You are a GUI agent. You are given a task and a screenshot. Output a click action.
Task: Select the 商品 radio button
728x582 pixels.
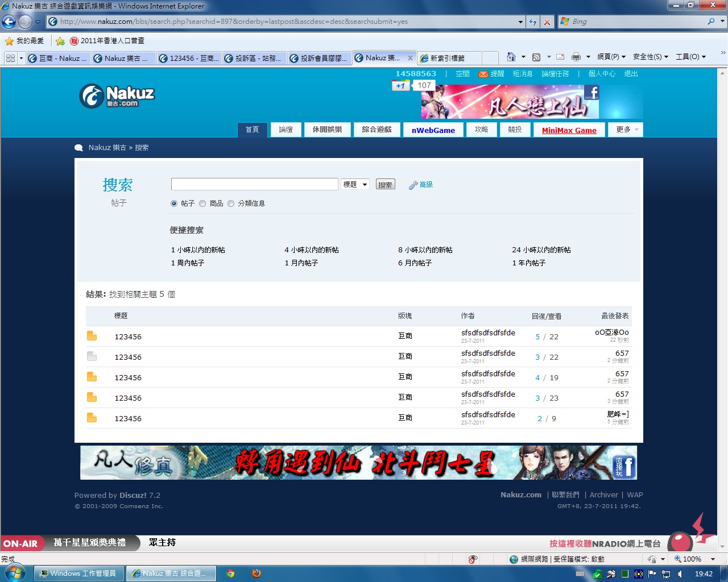(202, 203)
